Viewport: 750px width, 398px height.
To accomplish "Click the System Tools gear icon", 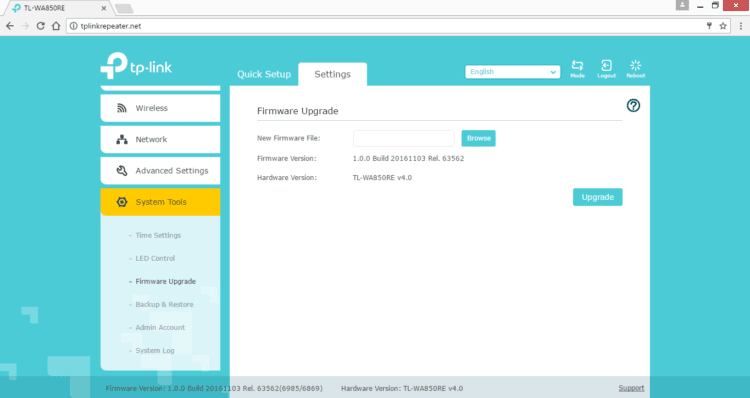I will [122, 202].
